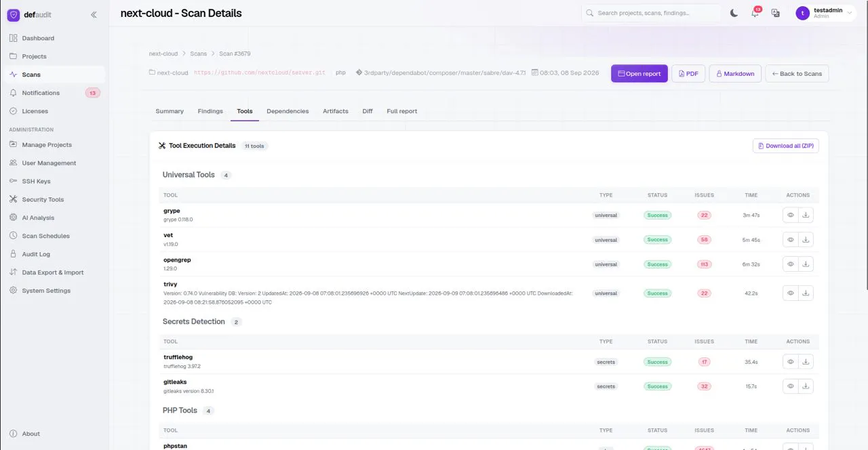View trufflehog tool output (eye icon)

click(791, 362)
